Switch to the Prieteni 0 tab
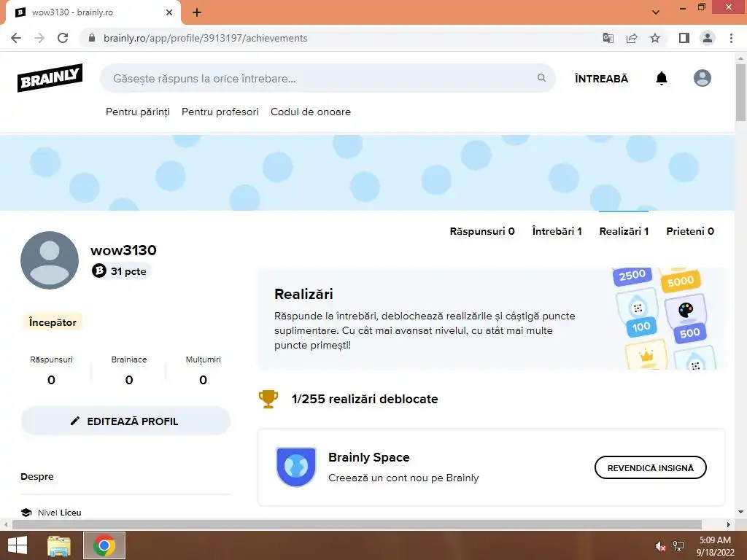The height and width of the screenshot is (560, 747). pos(690,231)
